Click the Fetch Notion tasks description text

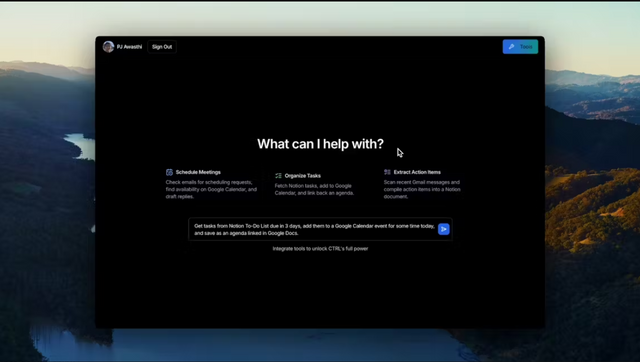click(314, 189)
